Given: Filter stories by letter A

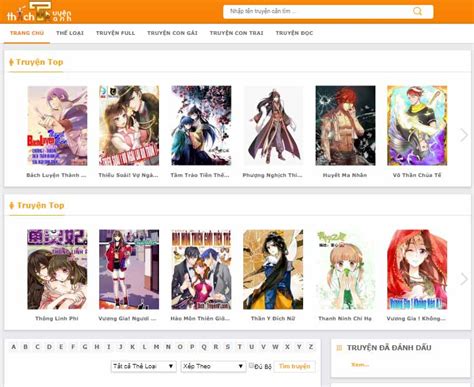Looking at the screenshot, I should (14, 347).
